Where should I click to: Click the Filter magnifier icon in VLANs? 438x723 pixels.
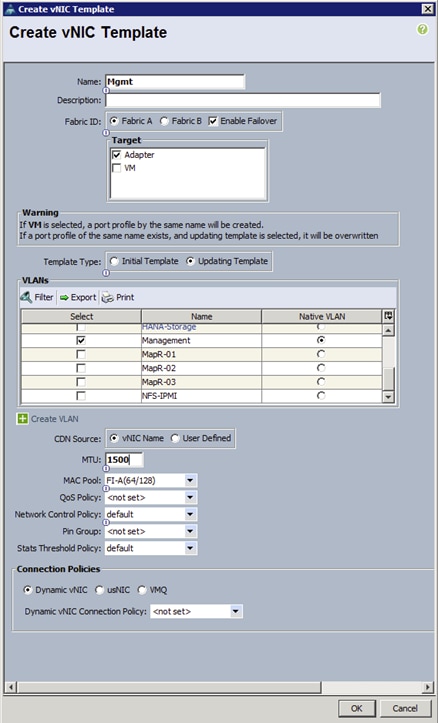[x=26, y=297]
